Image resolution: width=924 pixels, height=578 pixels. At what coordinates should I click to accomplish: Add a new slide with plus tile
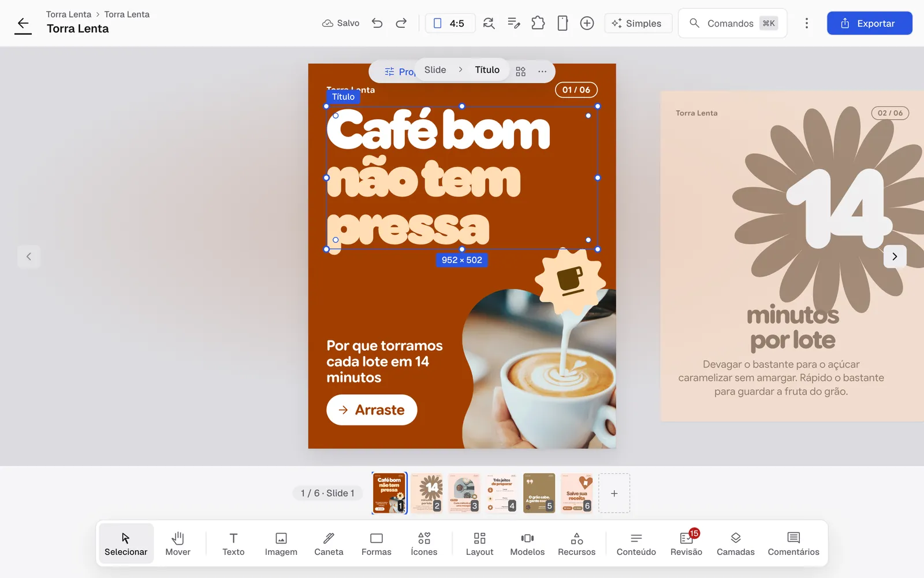point(614,493)
